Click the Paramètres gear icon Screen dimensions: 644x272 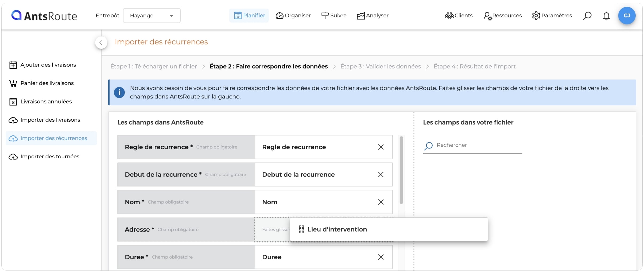click(x=536, y=16)
